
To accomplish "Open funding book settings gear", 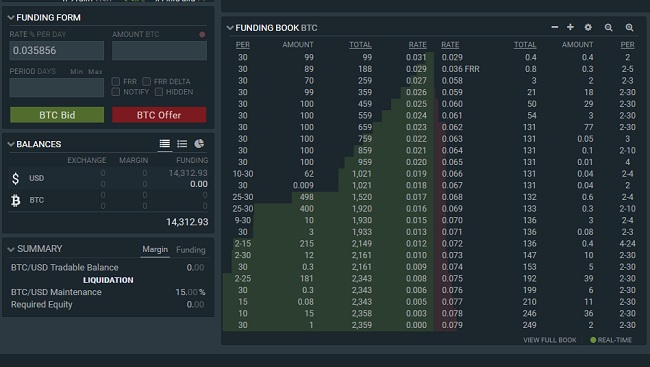I will click(x=588, y=27).
